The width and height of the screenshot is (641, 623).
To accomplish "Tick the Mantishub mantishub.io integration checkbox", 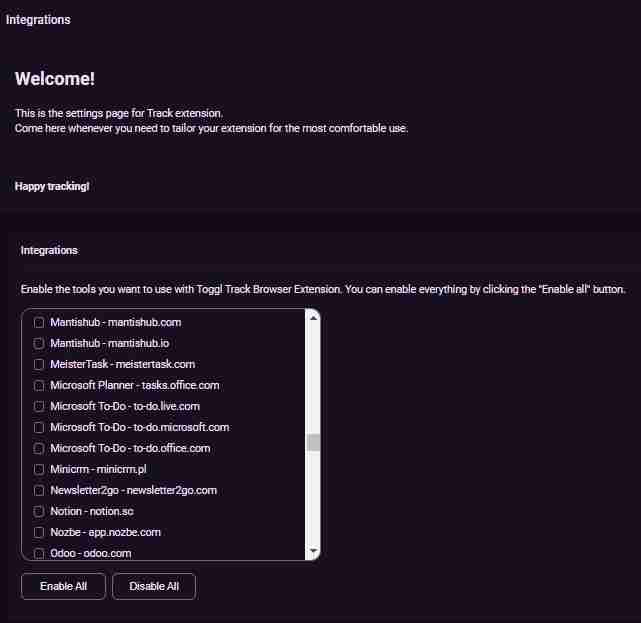I will 39,343.
